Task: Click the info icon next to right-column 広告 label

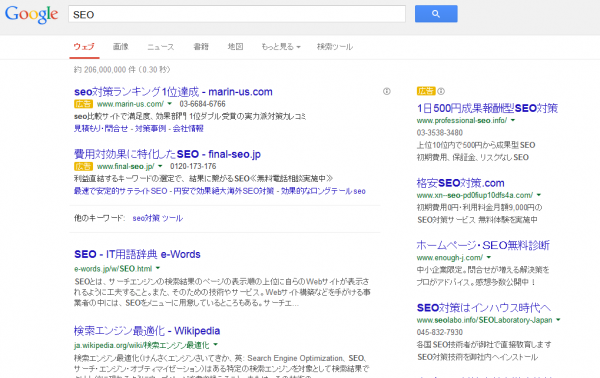Action: (x=441, y=91)
